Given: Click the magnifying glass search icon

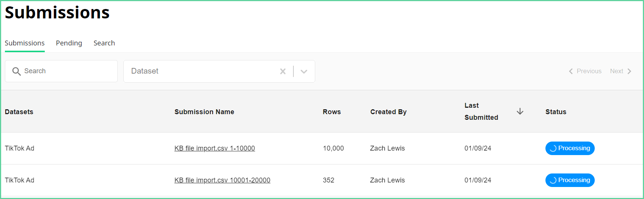Looking at the screenshot, I should tap(16, 71).
